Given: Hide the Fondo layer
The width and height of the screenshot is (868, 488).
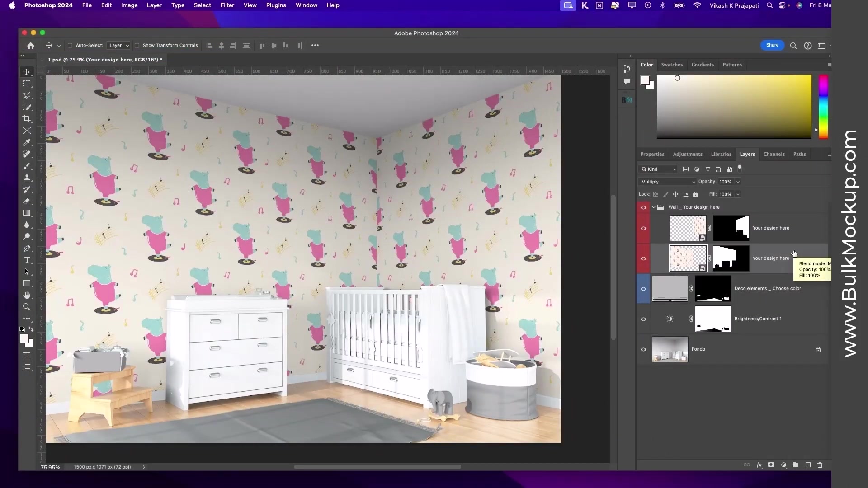Looking at the screenshot, I should point(644,349).
